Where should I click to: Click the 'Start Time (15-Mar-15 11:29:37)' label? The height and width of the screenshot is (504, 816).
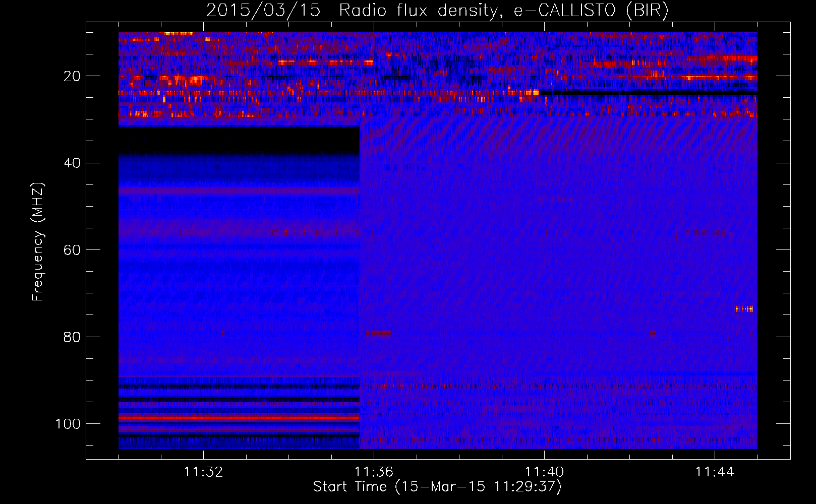pyautogui.click(x=437, y=487)
